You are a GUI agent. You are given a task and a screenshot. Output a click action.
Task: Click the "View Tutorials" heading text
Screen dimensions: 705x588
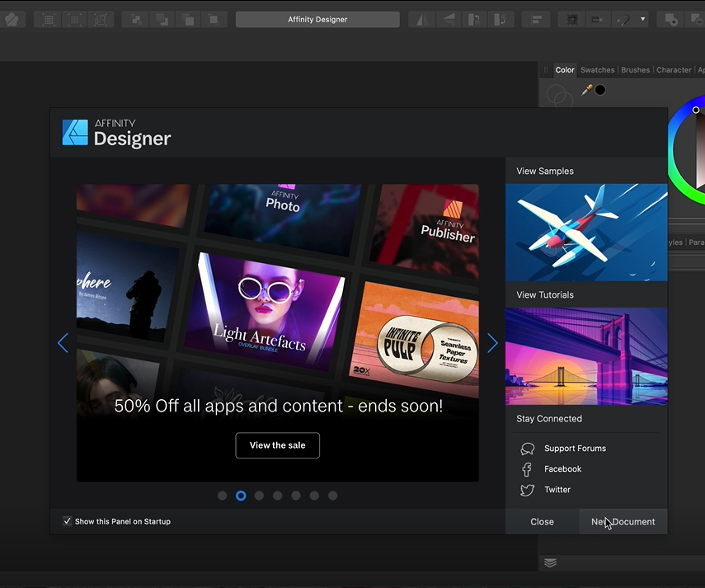point(545,294)
